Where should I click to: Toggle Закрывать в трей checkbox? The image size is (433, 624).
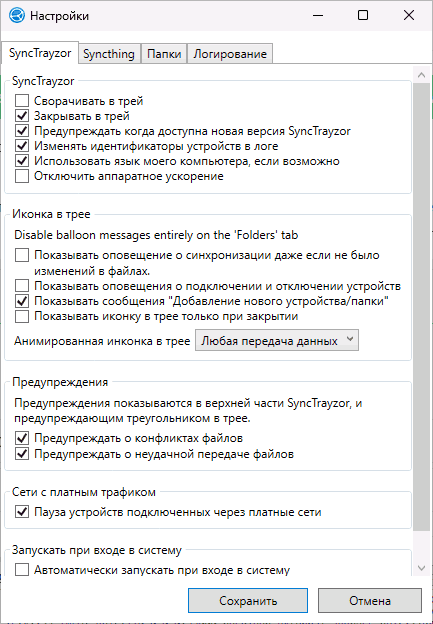(22, 116)
